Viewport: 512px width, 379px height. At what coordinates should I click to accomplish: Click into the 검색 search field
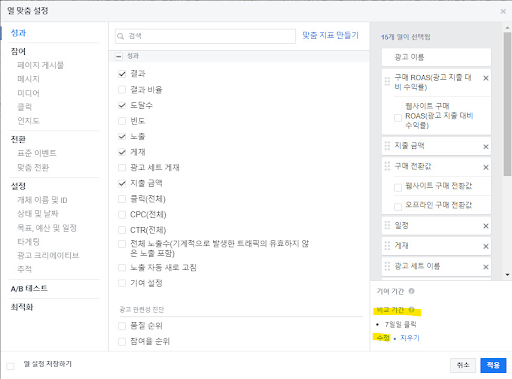[205, 36]
